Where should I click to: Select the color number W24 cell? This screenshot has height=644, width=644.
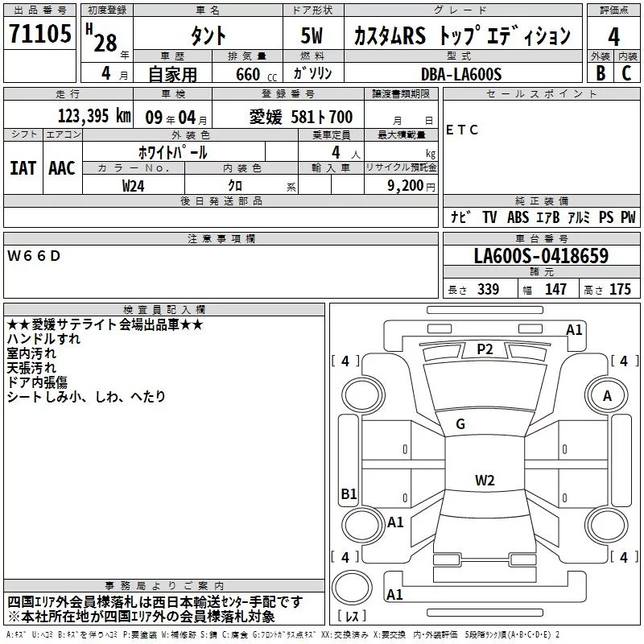[134, 185]
